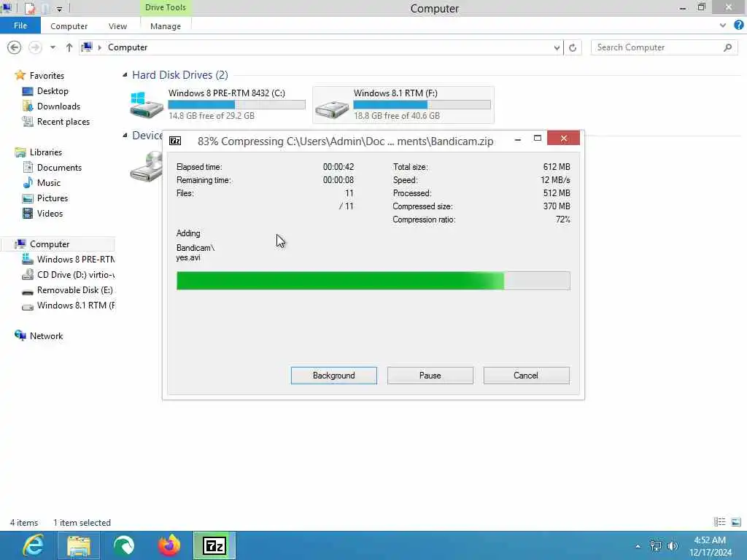Open the Quick Access Toolbar dropdown
The width and height of the screenshot is (747, 560).
tap(59, 9)
